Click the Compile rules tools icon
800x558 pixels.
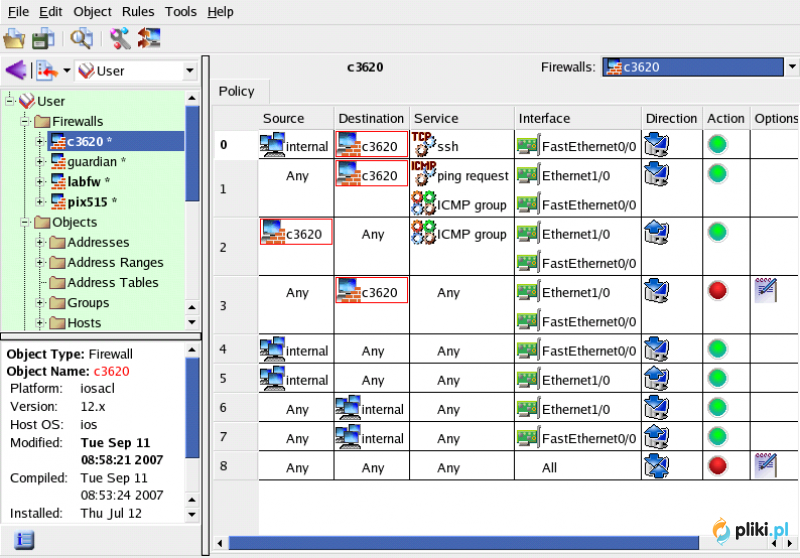[120, 39]
